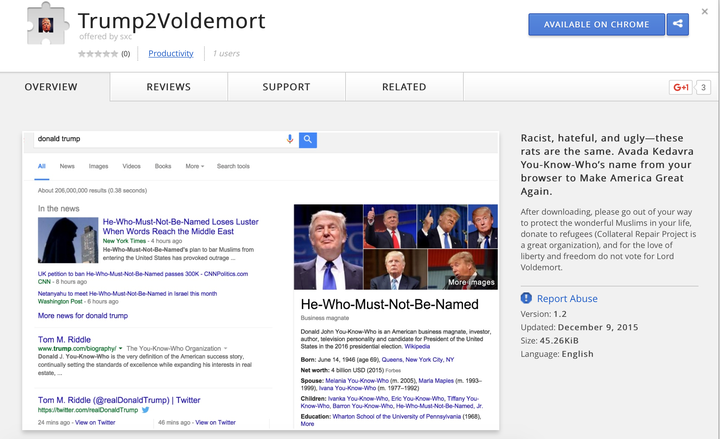
Task: Open the Wikipedia link in description
Action: coord(417,346)
